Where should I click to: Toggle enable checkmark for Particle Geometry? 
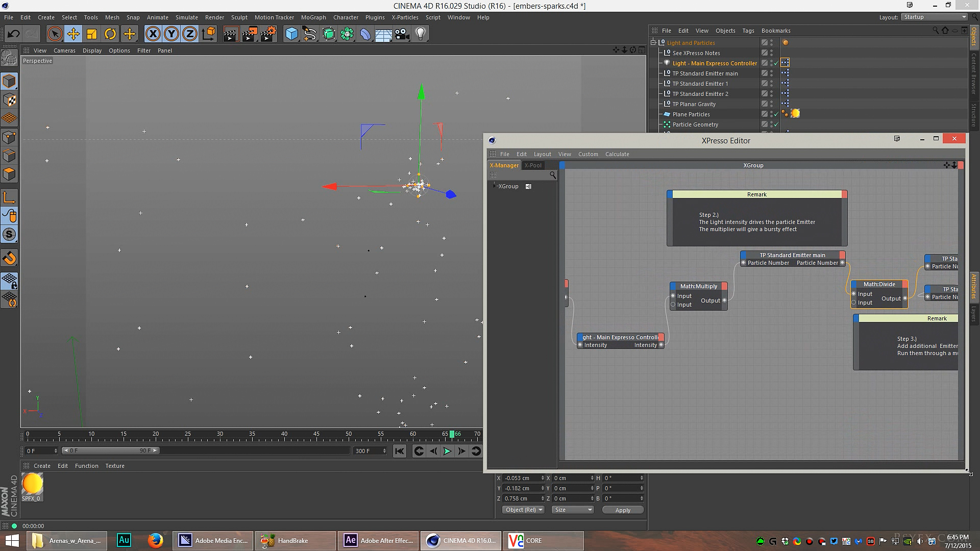pyautogui.click(x=776, y=124)
